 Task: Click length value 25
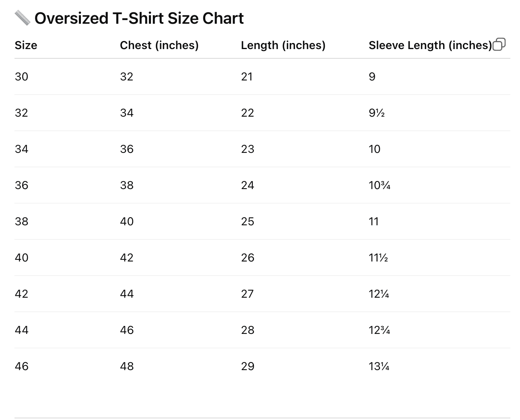click(x=248, y=221)
